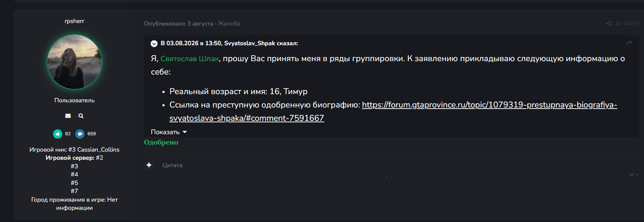Click the thumbs-up reputation badge
644x222 pixels.
pos(57,134)
